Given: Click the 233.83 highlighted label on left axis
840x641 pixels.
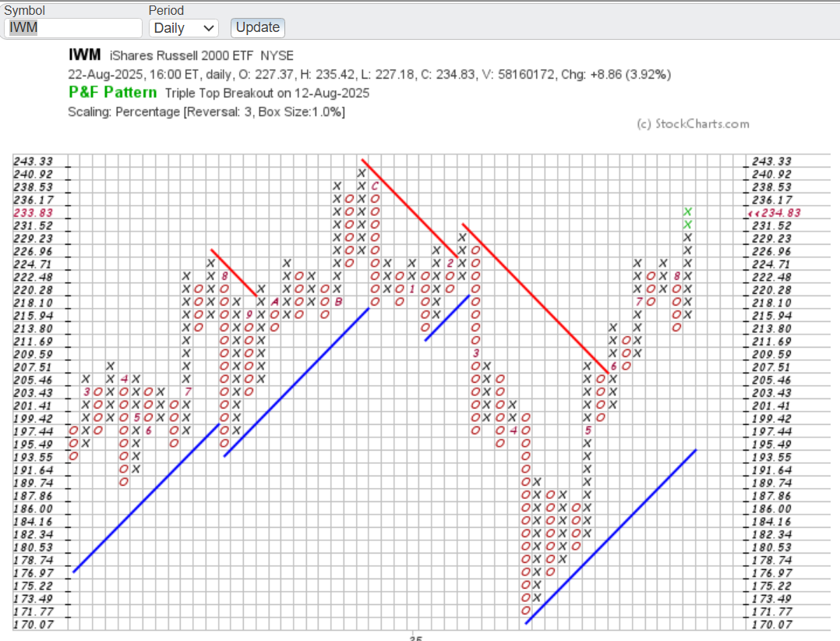Looking at the screenshot, I should click(x=34, y=213).
